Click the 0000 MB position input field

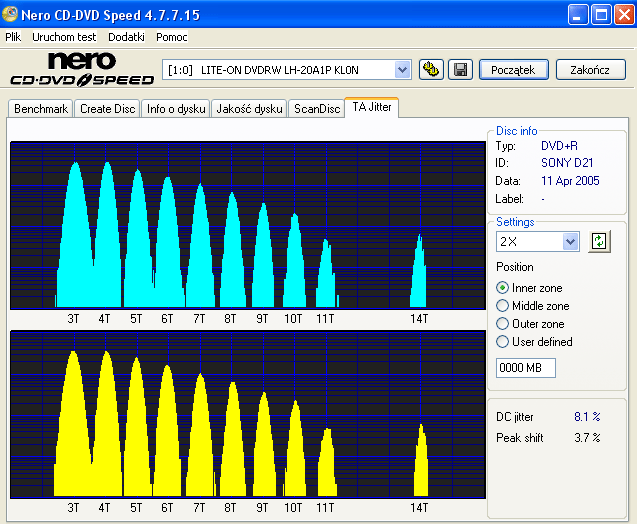click(526, 368)
